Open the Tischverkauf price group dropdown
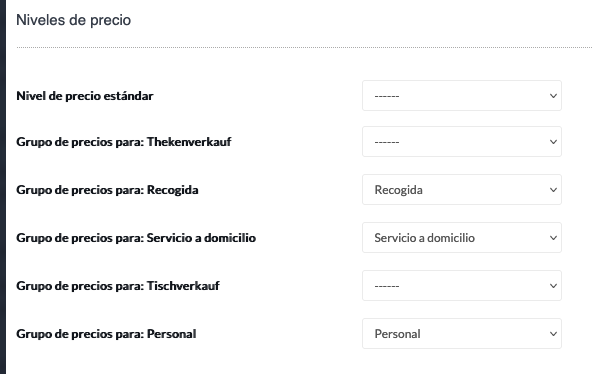This screenshot has height=374, width=592. (462, 285)
